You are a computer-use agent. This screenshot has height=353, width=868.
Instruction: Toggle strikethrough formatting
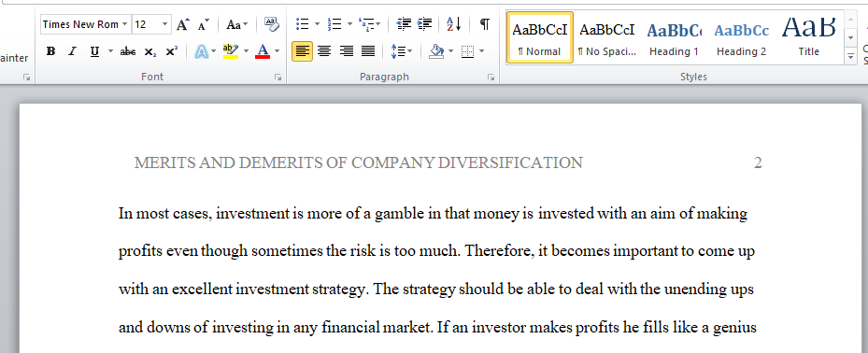128,51
